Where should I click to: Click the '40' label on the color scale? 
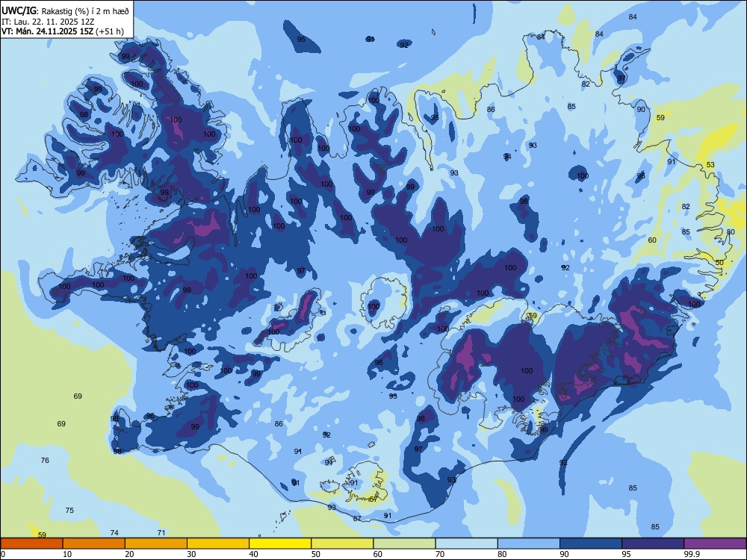pyautogui.click(x=254, y=554)
